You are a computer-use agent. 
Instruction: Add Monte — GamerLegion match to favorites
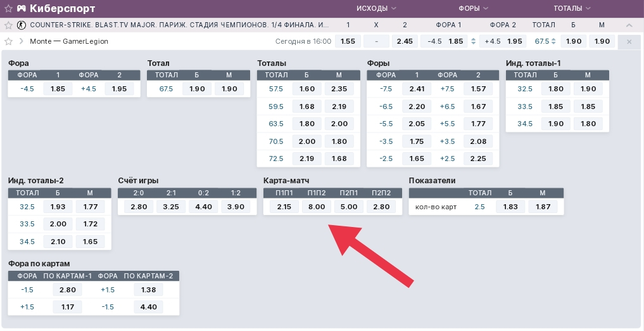coord(8,41)
